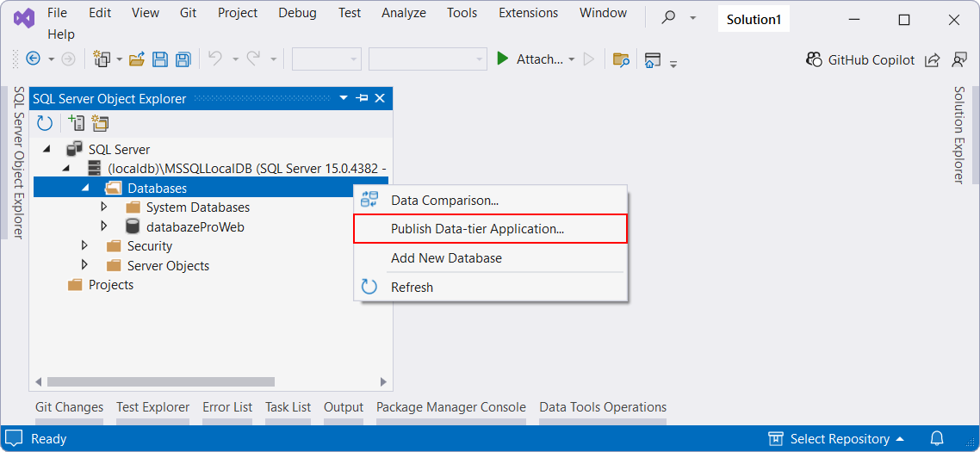Screen dimensions: 980x452
Task: Click the horizontal scrollbar in Object Explorer
Action: point(161,381)
